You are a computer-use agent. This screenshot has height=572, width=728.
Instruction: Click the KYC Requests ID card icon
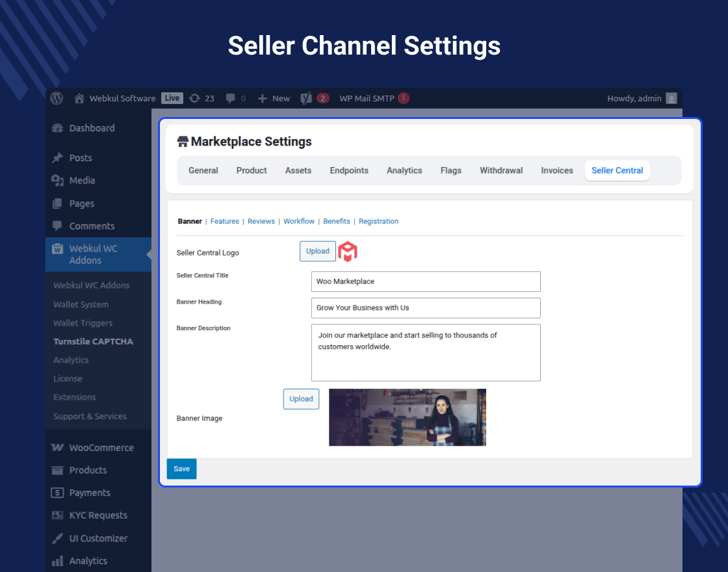[x=58, y=515]
